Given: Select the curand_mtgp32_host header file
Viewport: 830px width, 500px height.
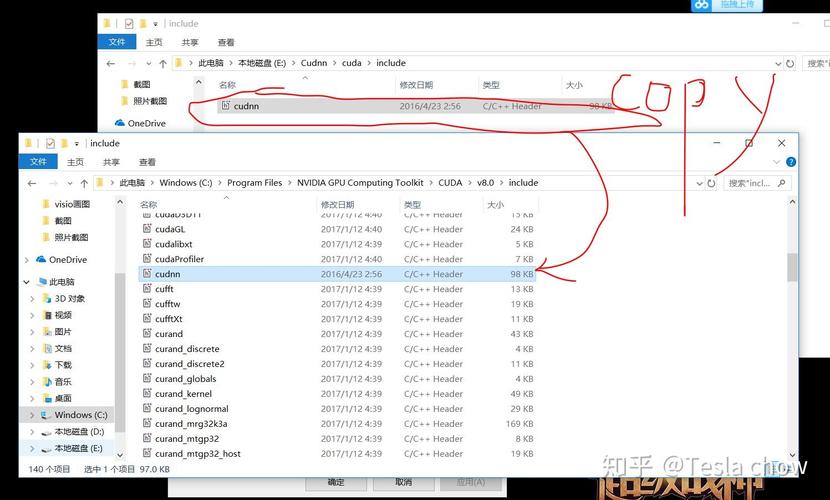Looking at the screenshot, I should [337, 453].
